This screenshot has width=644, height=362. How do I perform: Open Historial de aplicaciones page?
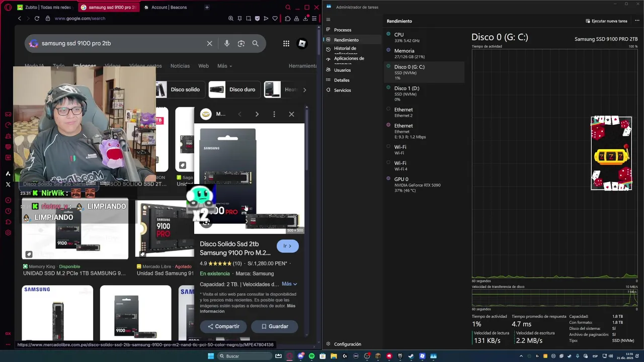353,50
